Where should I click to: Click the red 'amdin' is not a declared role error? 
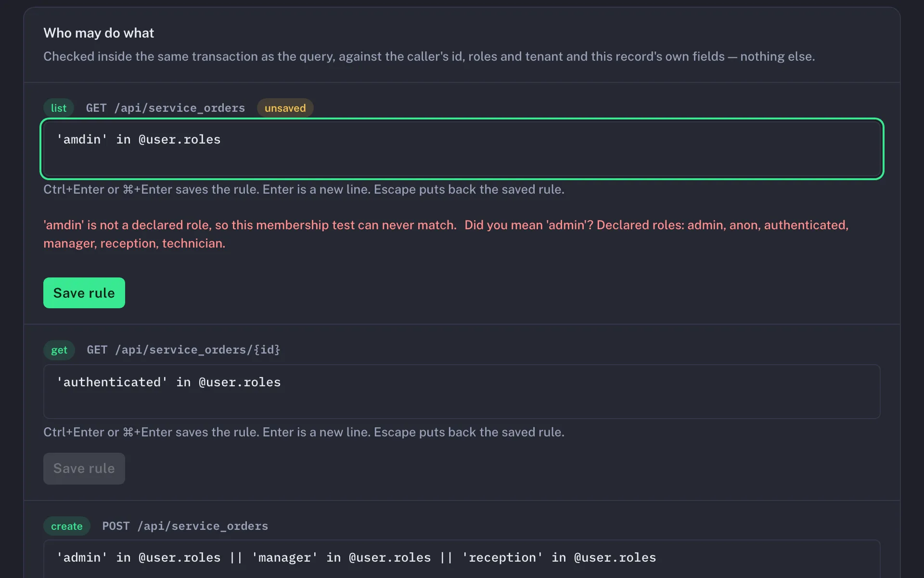point(446,234)
